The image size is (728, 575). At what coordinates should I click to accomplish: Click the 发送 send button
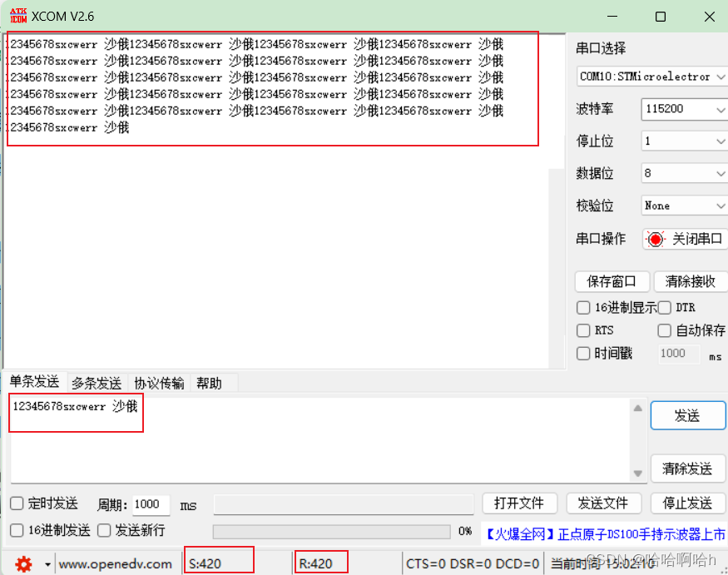tap(688, 415)
